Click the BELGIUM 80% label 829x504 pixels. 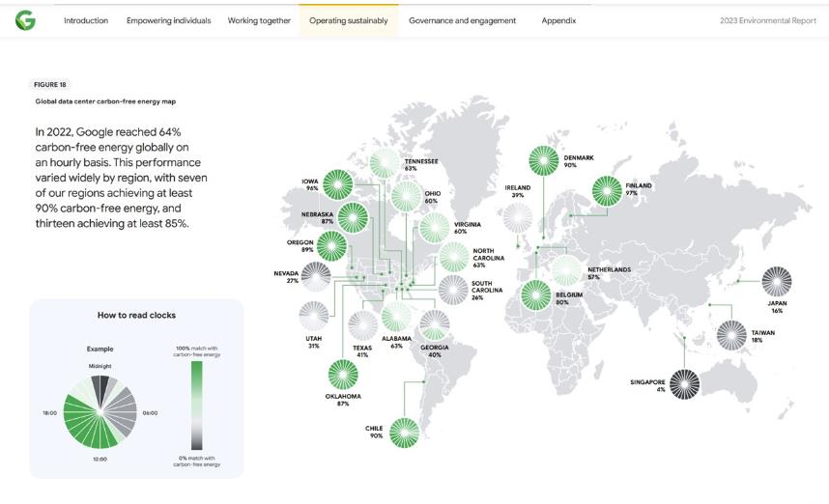(x=569, y=298)
